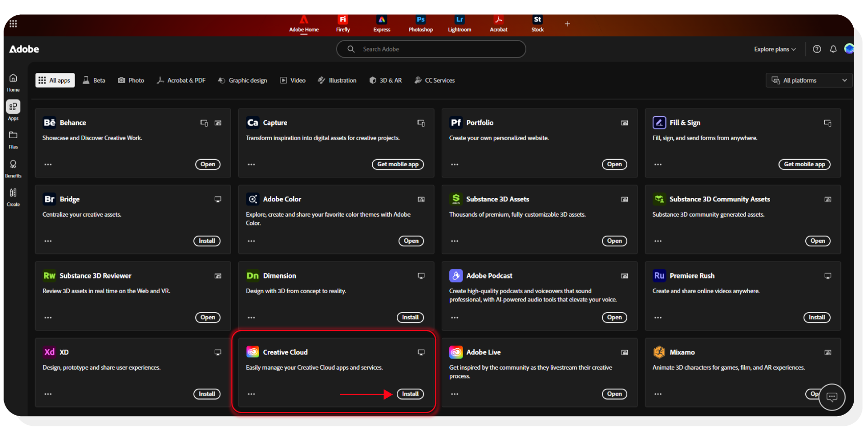
Task: Open more options for Adobe Color card
Action: [251, 241]
